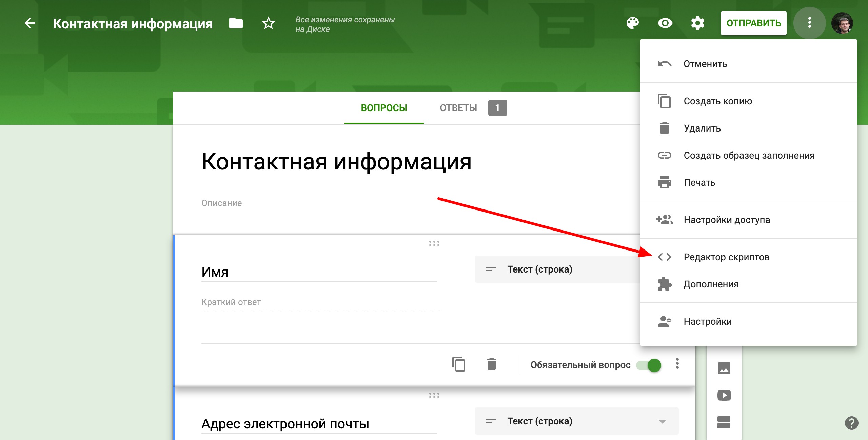Toggle Обязательный вопрос switch

coord(649,365)
